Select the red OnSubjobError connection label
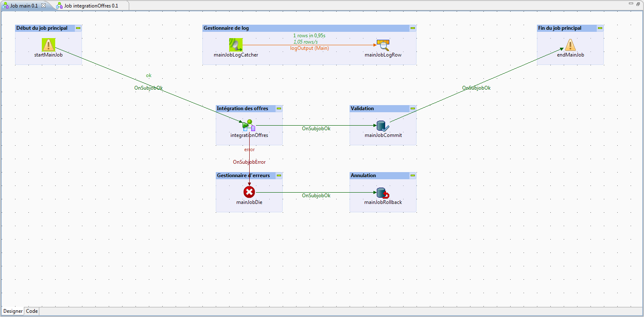This screenshot has height=317, width=644. (249, 162)
